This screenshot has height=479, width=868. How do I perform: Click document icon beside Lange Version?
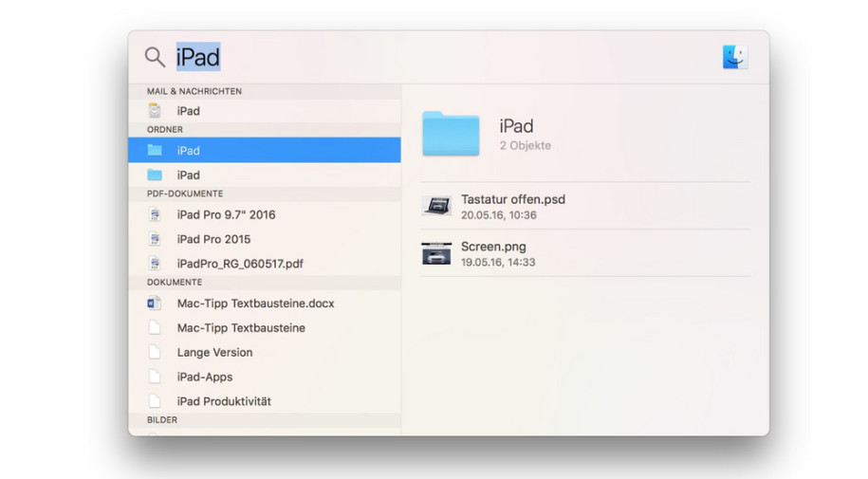coord(155,352)
